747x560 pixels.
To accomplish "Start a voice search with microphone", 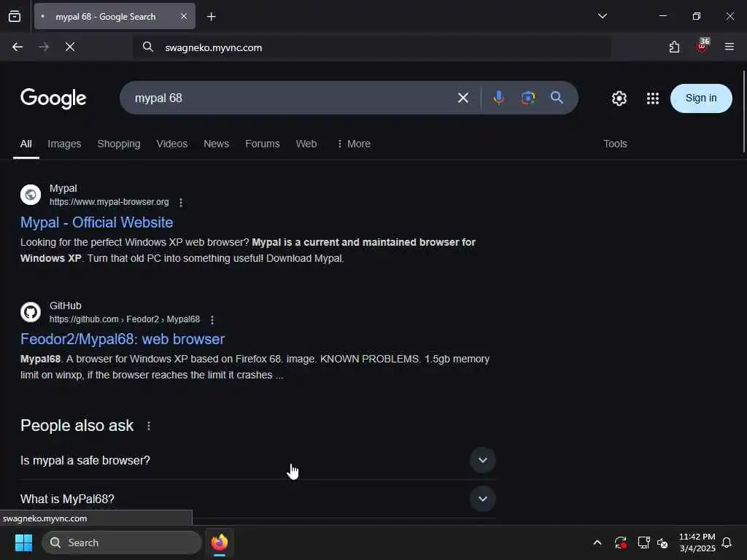I will [499, 98].
